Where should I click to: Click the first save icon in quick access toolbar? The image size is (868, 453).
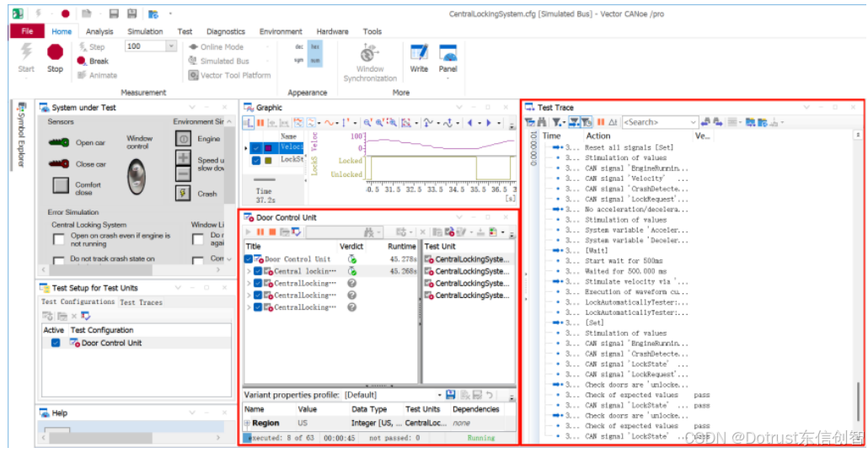[114, 13]
